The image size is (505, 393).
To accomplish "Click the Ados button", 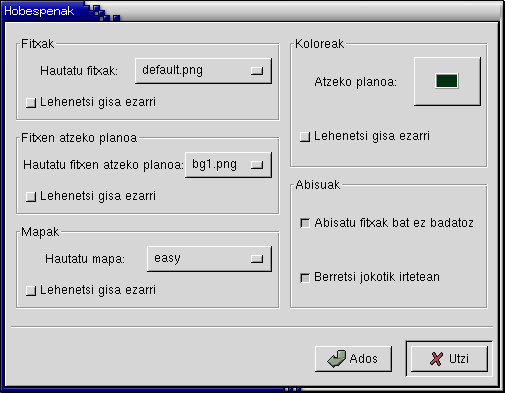I will 353,359.
